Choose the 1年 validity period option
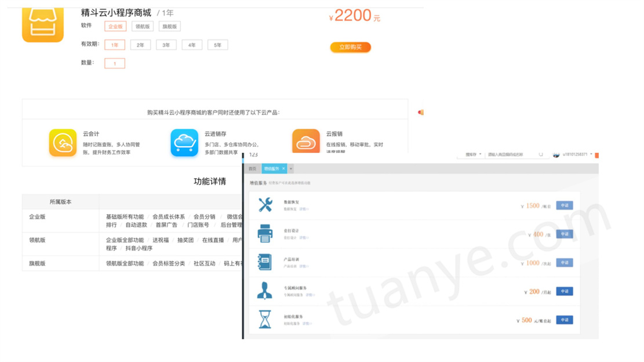Image resolution: width=644 pixels, height=362 pixels. click(115, 45)
